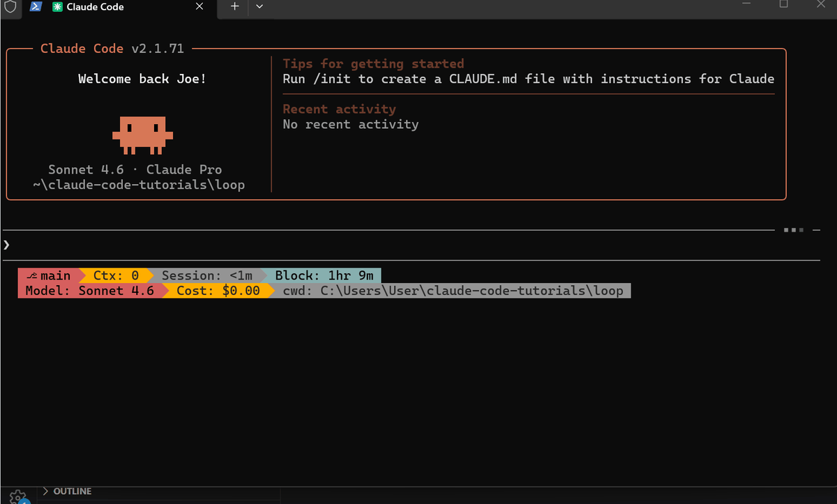Image resolution: width=837 pixels, height=504 pixels.
Task: Click the ~\claude-code-tutorials\loop path
Action: [139, 185]
